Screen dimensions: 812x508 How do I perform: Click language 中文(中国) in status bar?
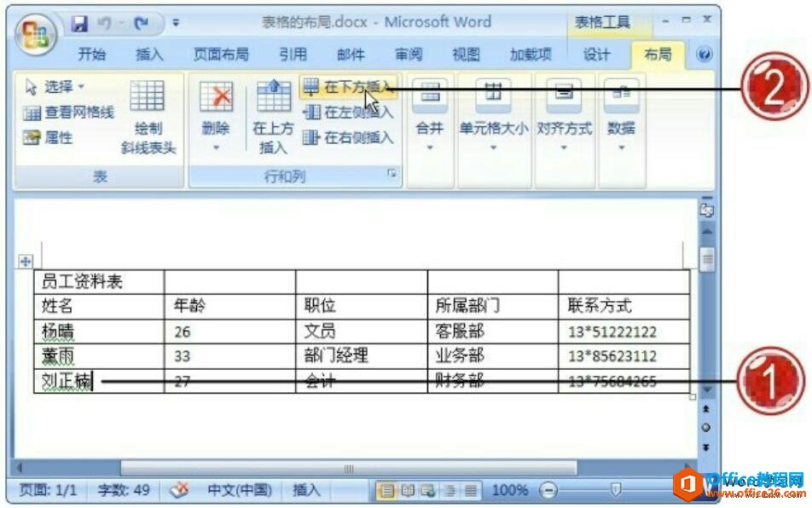[240, 490]
